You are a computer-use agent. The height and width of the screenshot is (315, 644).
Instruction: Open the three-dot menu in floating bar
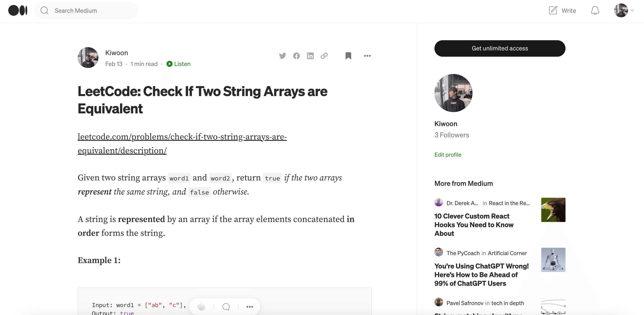250,307
